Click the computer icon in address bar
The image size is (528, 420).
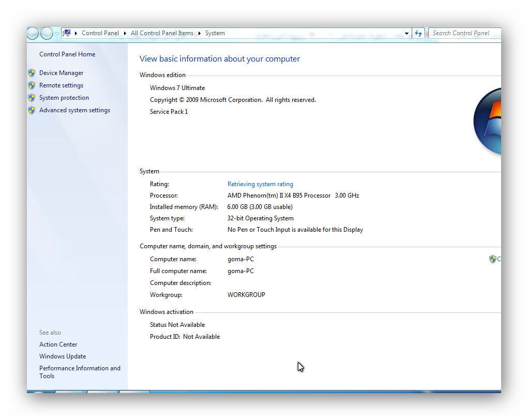[x=67, y=33]
